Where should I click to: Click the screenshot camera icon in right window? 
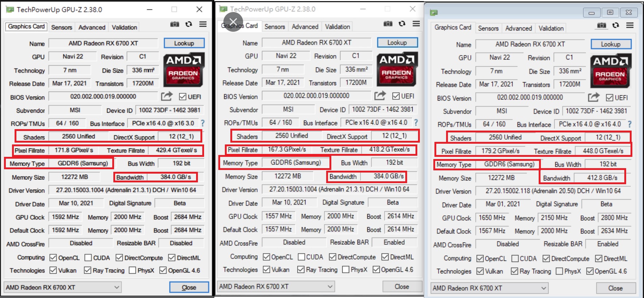point(602,25)
